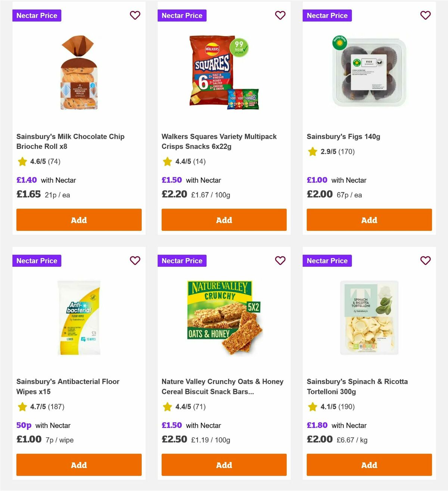
Task: Favourite the Walkers Squares Variety Multipack
Action: click(280, 15)
